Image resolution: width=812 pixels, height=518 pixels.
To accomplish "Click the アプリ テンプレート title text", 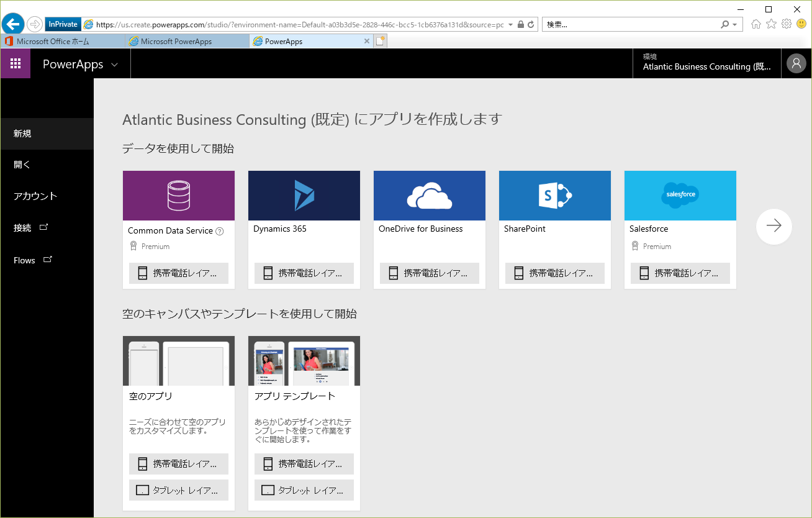I will [x=295, y=396].
